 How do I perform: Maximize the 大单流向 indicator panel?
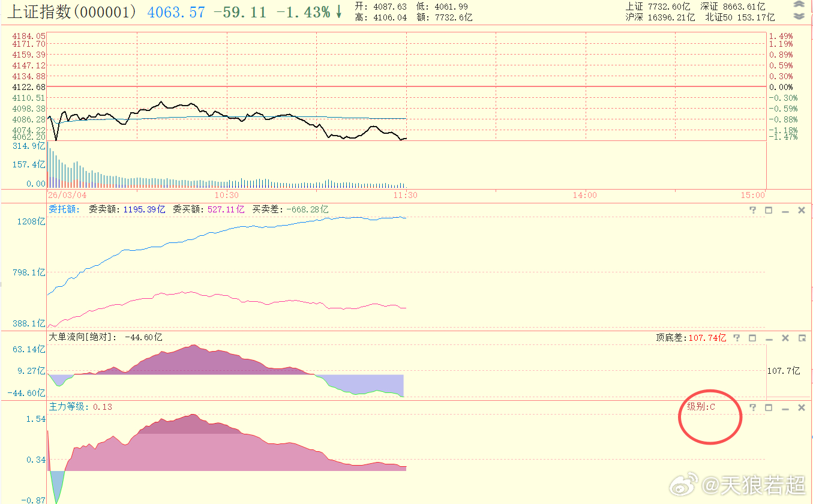tap(752, 338)
